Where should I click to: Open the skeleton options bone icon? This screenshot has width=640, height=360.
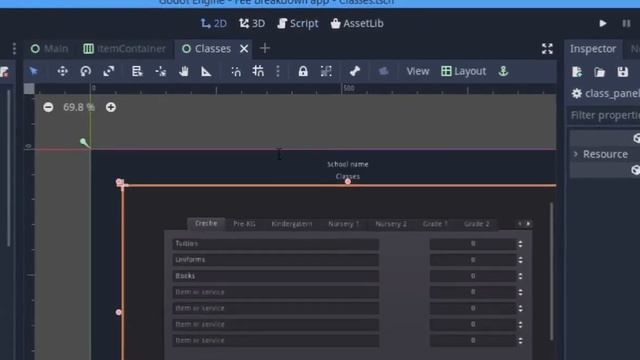coord(355,71)
